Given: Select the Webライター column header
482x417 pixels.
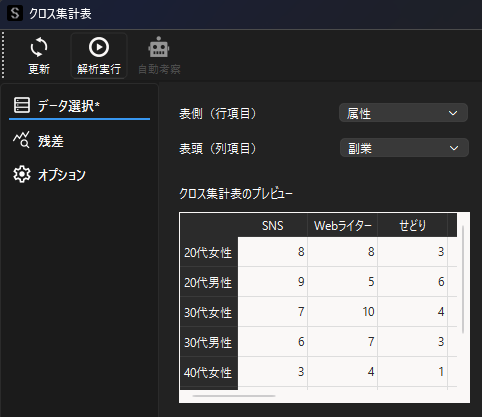Looking at the screenshot, I should (342, 226).
